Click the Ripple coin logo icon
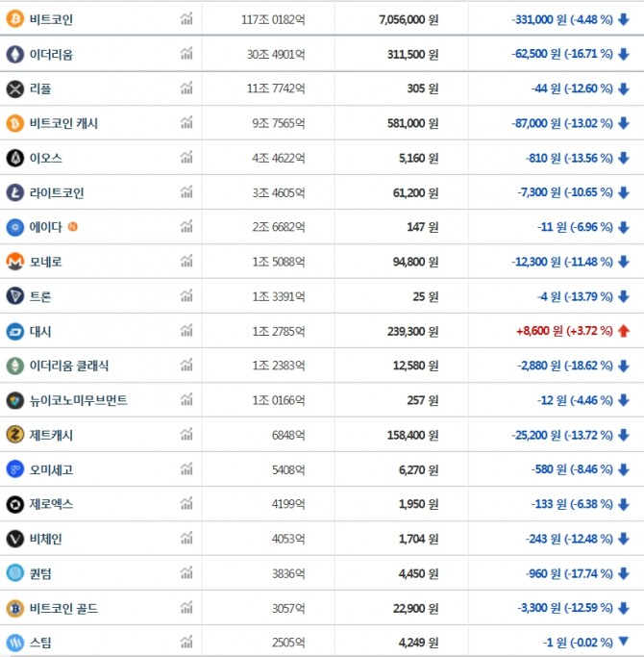Screen dimensions: 644x657 pos(14,88)
